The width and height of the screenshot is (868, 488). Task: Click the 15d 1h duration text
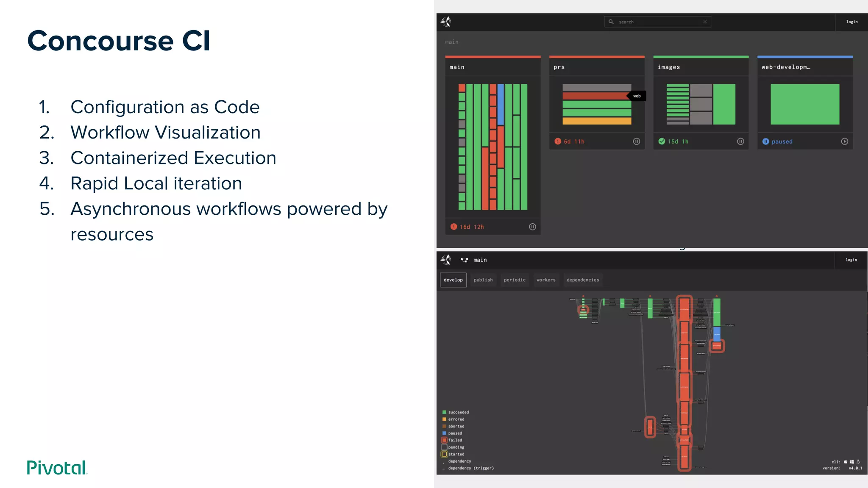click(x=678, y=141)
